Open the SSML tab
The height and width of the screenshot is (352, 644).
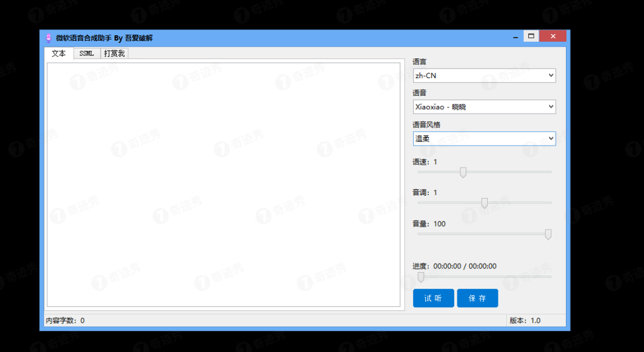click(86, 53)
